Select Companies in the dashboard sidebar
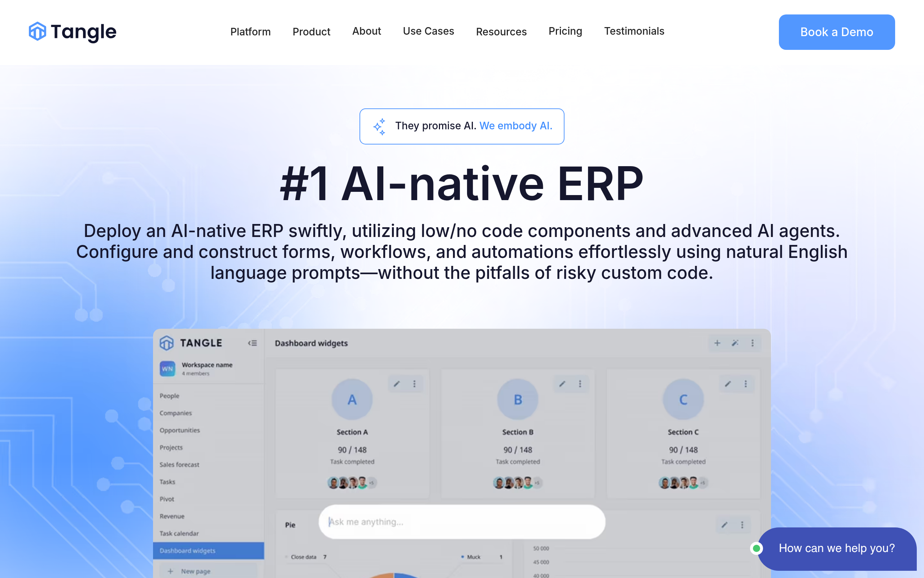 tap(176, 413)
